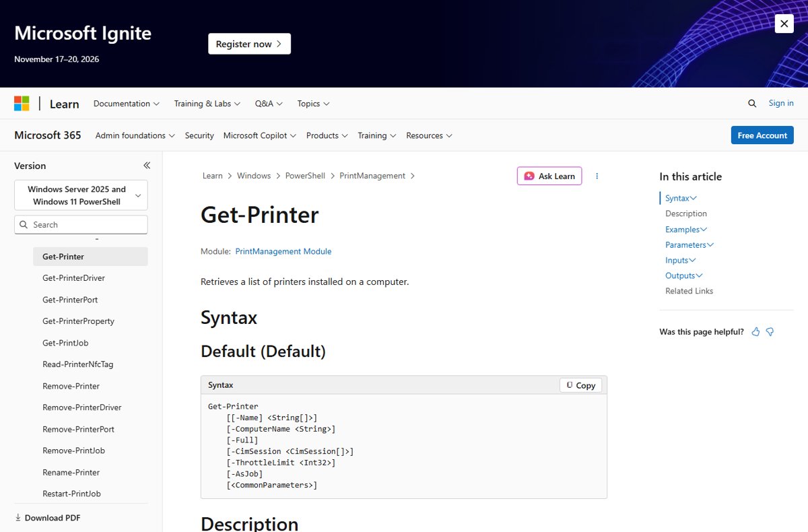Expand the Admin foundations menu
The width and height of the screenshot is (808, 532).
click(x=135, y=135)
